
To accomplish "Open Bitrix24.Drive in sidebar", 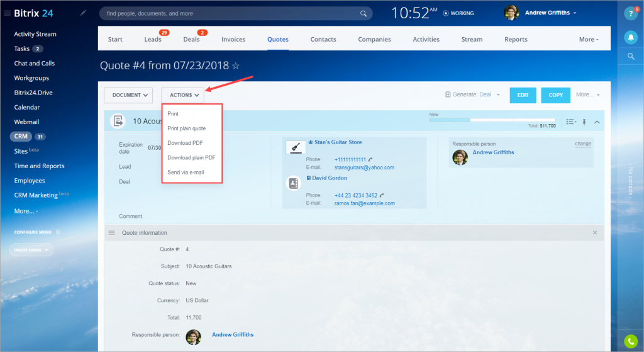I will point(33,93).
